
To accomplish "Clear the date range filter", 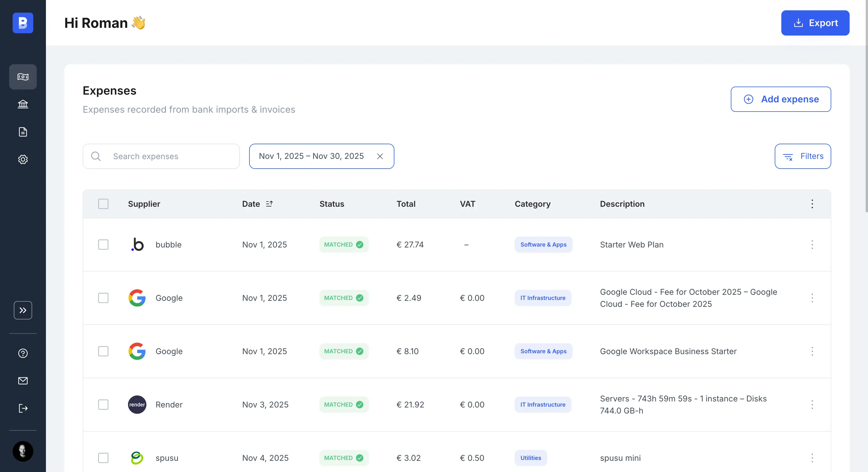I will pyautogui.click(x=380, y=156).
